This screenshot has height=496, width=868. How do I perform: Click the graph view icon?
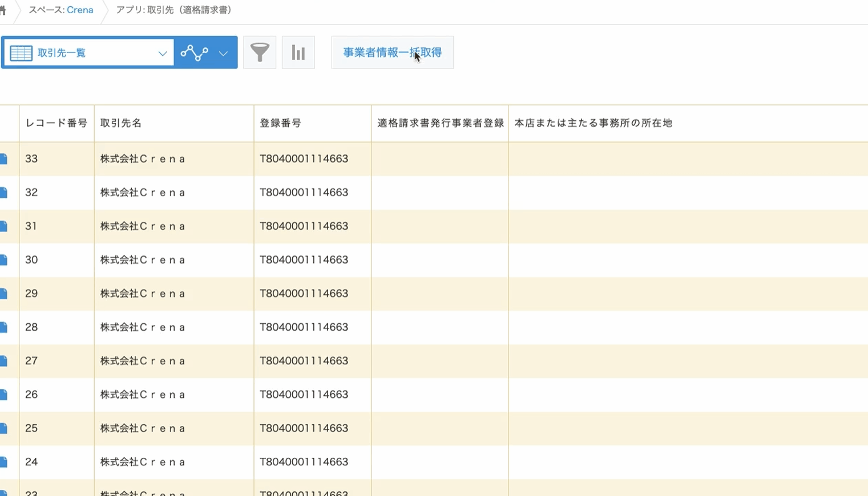click(194, 53)
